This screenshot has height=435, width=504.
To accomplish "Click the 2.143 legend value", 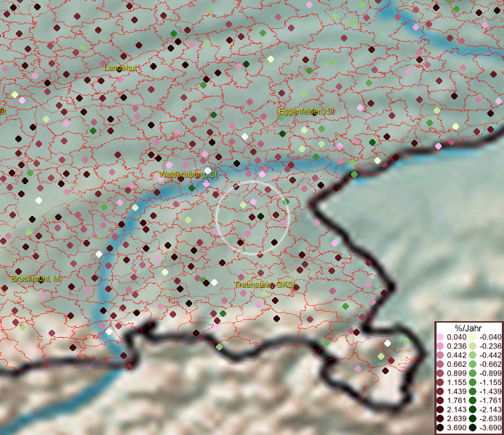I will (456, 410).
